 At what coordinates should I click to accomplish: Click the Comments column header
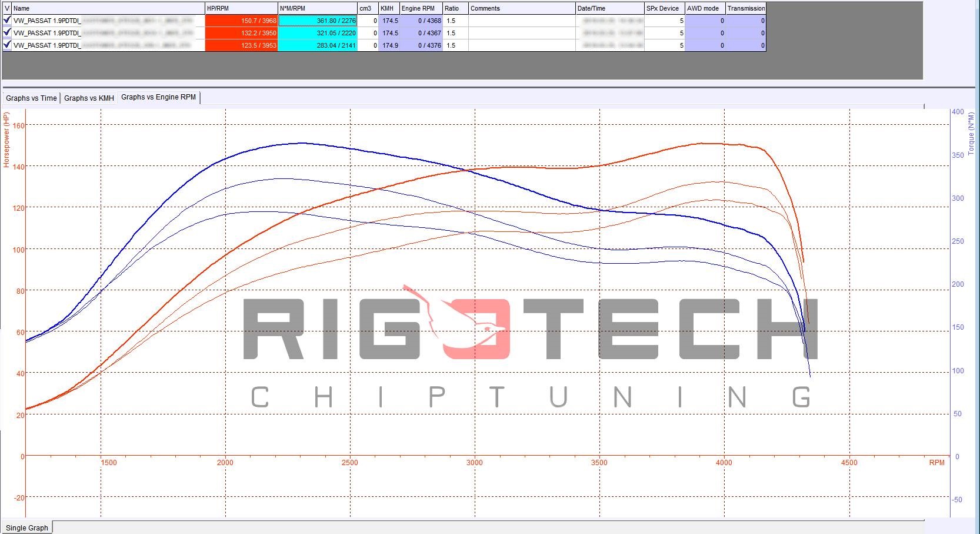pyautogui.click(x=522, y=8)
